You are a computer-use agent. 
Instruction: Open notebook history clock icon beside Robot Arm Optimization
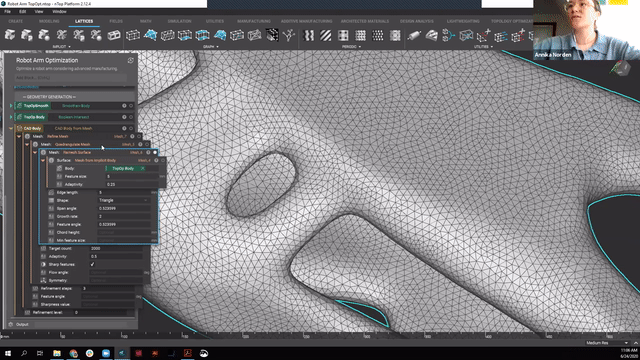[131, 60]
